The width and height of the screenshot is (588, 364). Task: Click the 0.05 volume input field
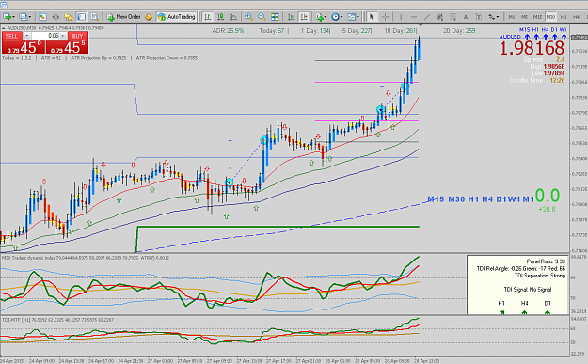click(x=45, y=36)
